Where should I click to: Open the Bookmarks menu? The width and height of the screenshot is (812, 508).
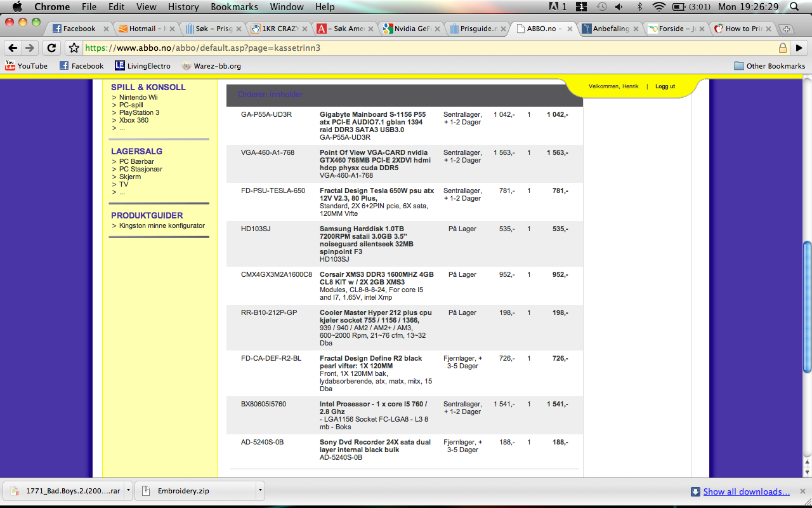tap(234, 7)
